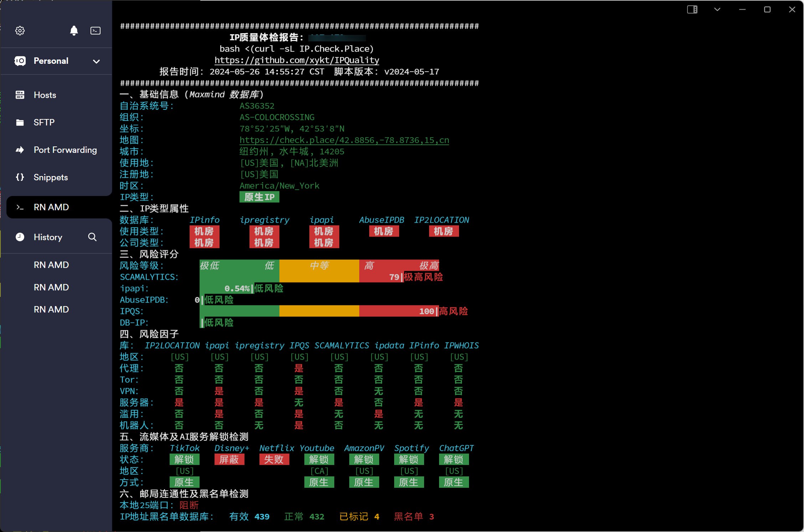Image resolution: width=804 pixels, height=532 pixels.
Task: Click the 有效 439 database count
Action: click(x=249, y=516)
